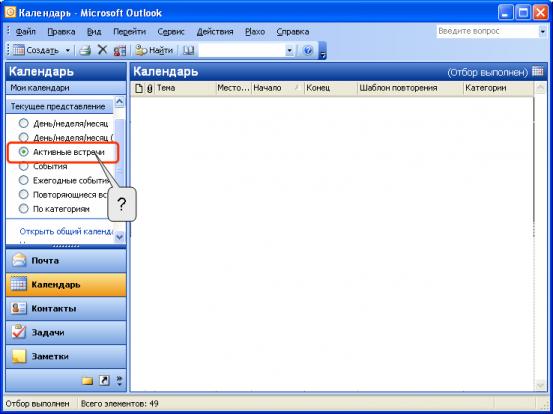Click the Мои календари section header
The image size is (553, 414).
(x=66, y=88)
